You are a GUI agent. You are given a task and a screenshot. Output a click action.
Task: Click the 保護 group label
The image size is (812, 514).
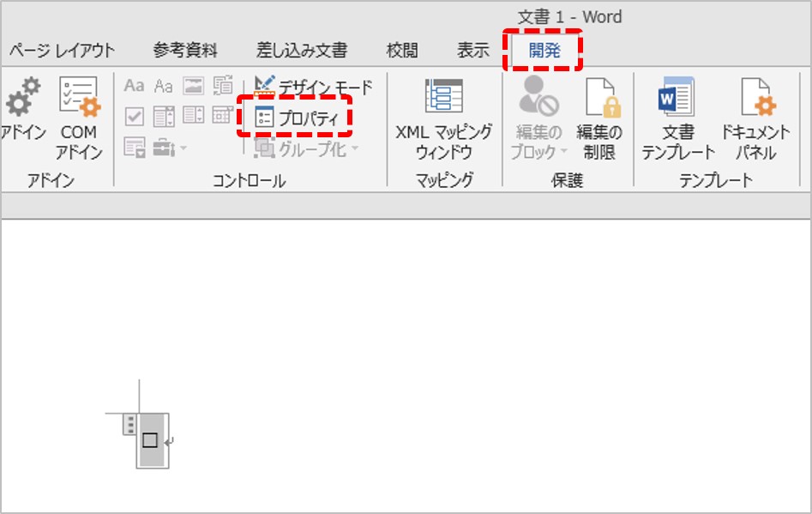pyautogui.click(x=567, y=180)
